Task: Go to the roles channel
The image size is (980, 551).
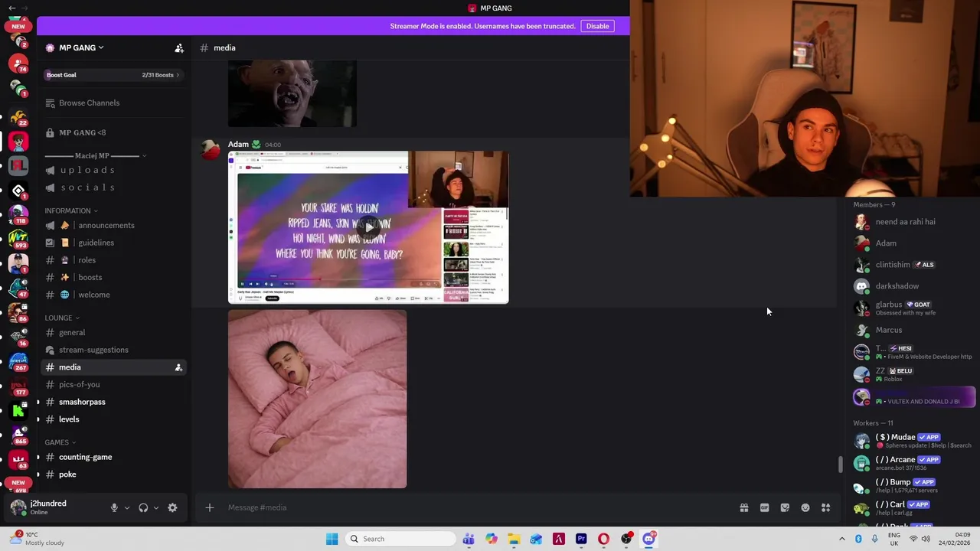Action: tap(113, 260)
